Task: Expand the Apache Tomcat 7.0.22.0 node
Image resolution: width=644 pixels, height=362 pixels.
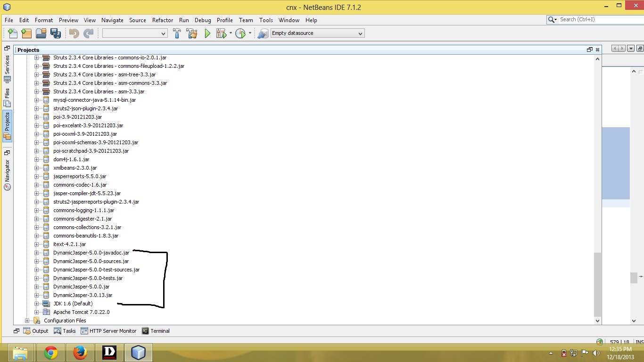Action: [x=37, y=312]
